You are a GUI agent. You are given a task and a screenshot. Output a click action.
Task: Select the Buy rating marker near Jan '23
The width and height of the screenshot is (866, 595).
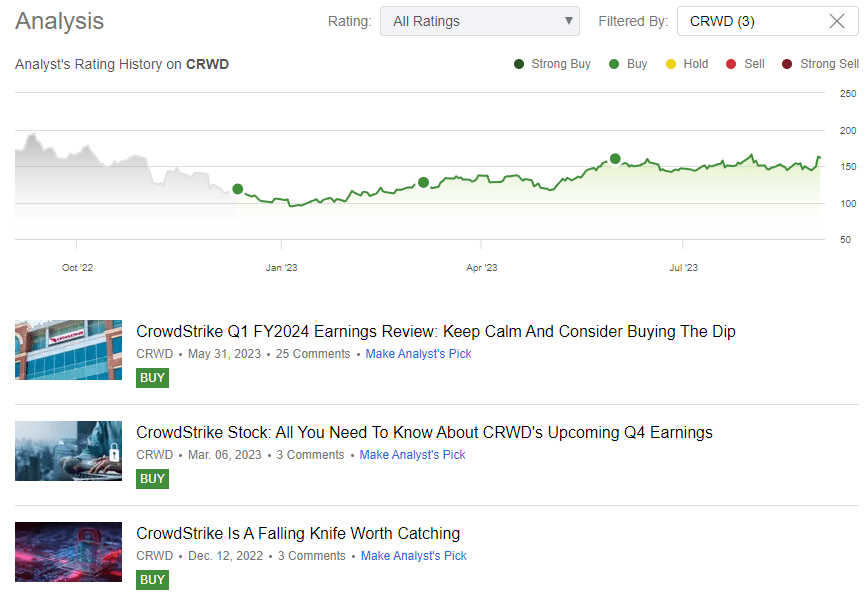click(237, 188)
